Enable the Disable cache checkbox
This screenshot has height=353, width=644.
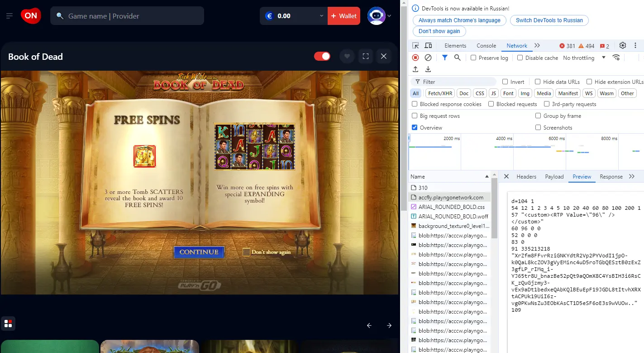tap(520, 58)
